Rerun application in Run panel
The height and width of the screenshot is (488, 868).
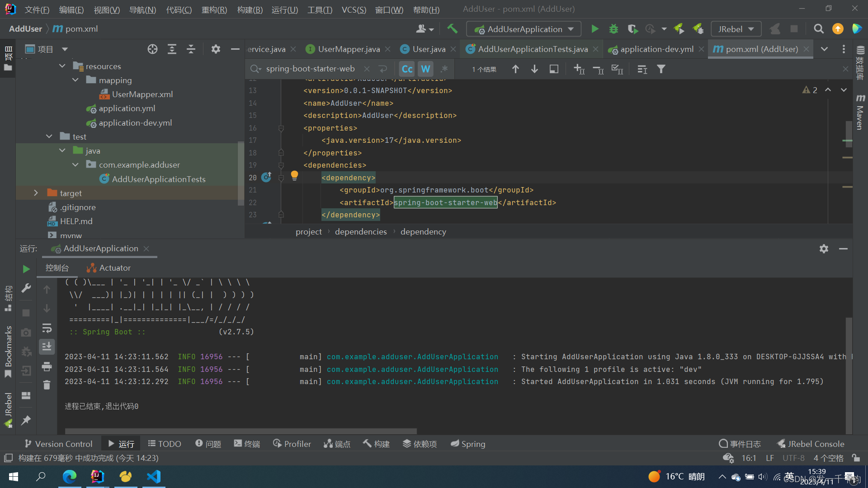[x=26, y=269]
